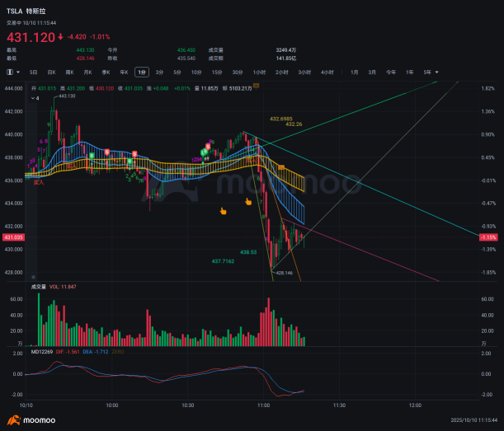Select the 周K weekly chart
The height and width of the screenshot is (431, 504).
click(x=69, y=73)
